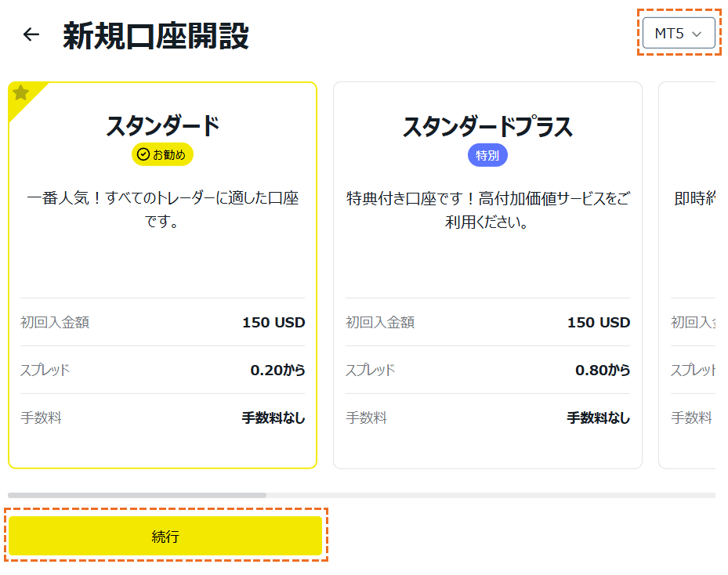Select the スタンダードプラス account card title
Viewport: 728px width, 575px height.
click(487, 126)
